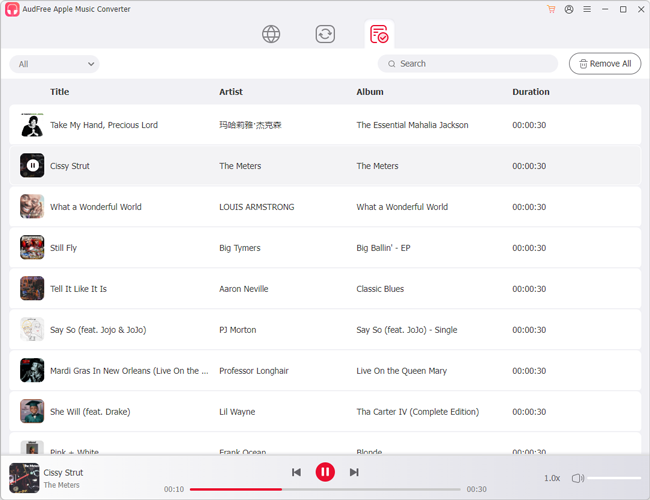Select 'What a Wonderful World' song title
The height and width of the screenshot is (500, 650).
(x=96, y=207)
